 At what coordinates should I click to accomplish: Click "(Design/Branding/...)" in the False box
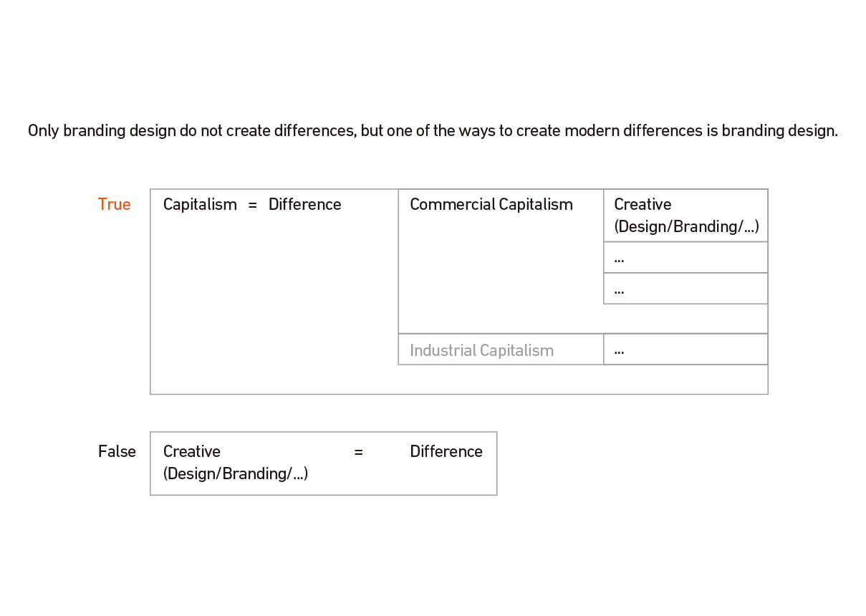click(236, 474)
